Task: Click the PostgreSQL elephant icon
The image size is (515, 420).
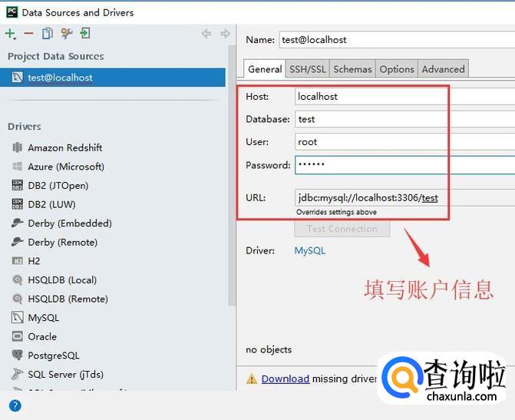Action: pos(17,356)
